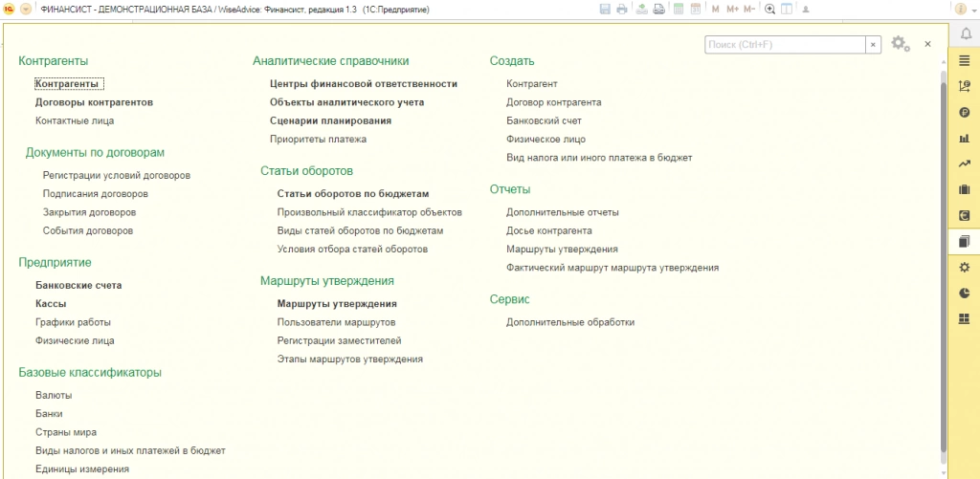Click the hamburger lines section icon in sidebar

point(965,60)
